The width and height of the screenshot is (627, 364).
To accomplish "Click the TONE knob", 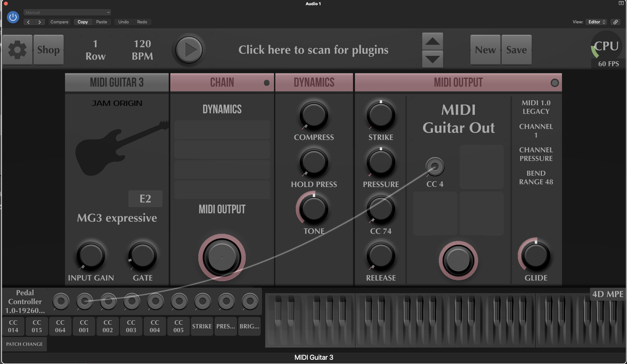I will tap(313, 209).
